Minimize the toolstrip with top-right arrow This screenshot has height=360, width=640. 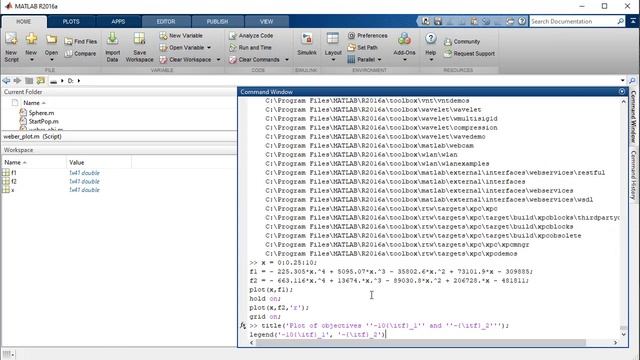633,21
